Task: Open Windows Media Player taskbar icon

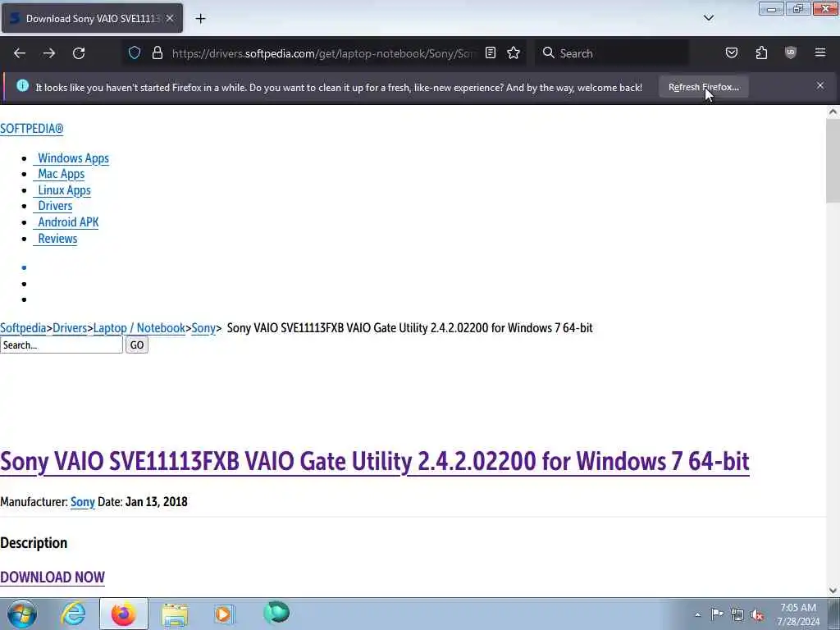Action: click(x=225, y=614)
